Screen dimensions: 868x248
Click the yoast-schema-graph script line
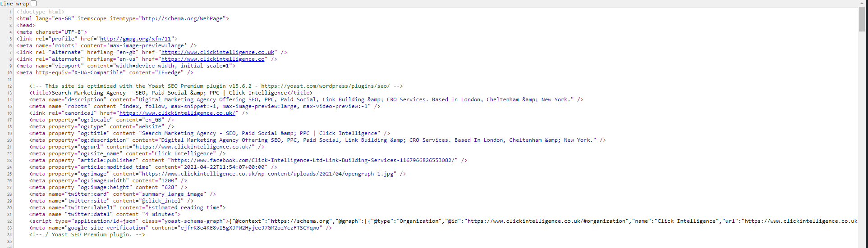(443, 221)
